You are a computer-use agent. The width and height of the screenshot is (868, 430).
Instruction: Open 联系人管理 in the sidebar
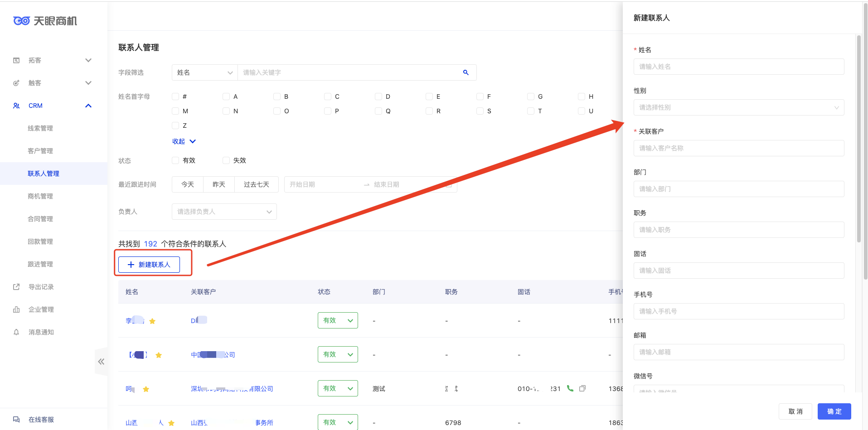pos(44,174)
